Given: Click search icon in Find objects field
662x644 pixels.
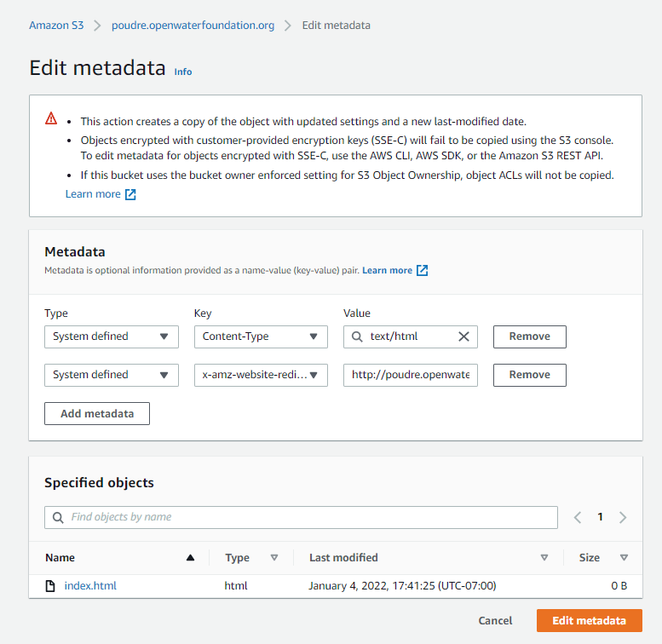Looking at the screenshot, I should click(x=58, y=517).
